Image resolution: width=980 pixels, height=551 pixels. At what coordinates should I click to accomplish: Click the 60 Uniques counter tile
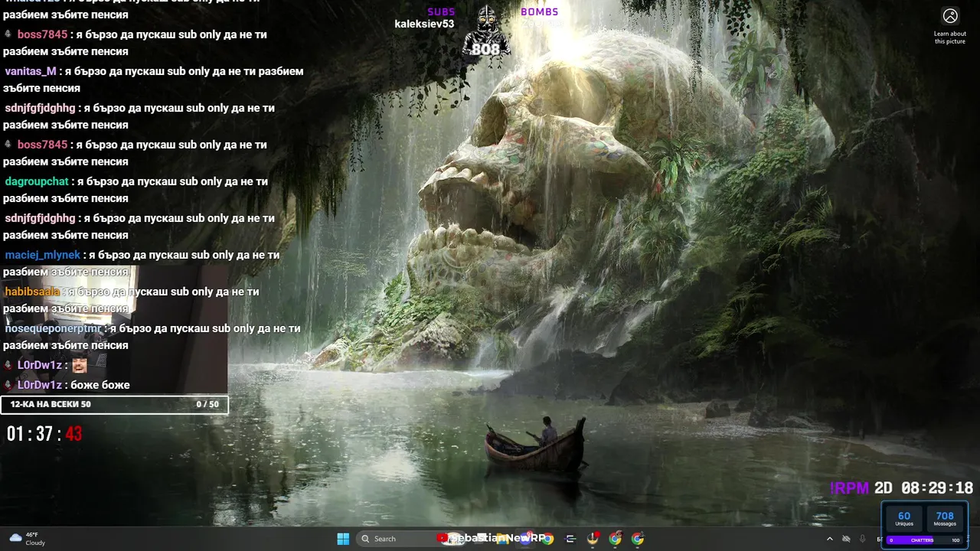(904, 519)
